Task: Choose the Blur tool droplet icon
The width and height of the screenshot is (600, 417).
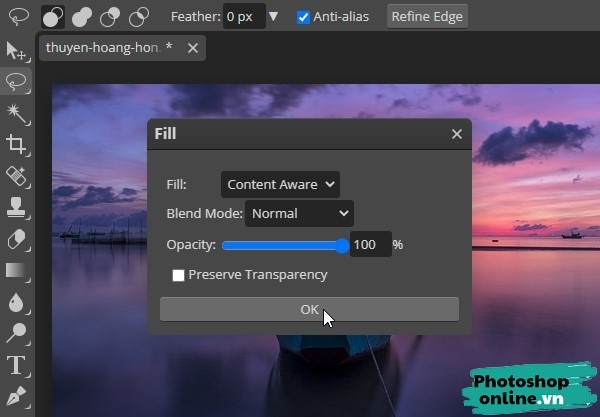Action: pos(16,301)
